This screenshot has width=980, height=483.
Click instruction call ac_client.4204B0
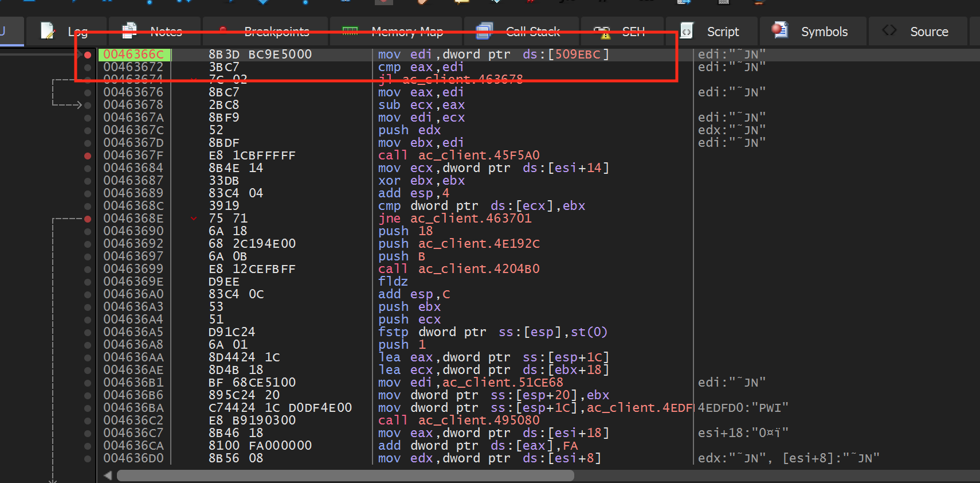tap(459, 269)
